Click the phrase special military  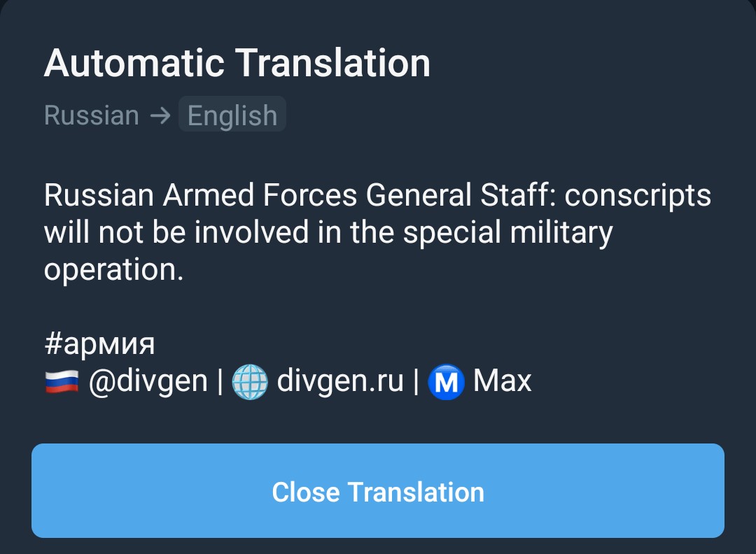pos(507,233)
